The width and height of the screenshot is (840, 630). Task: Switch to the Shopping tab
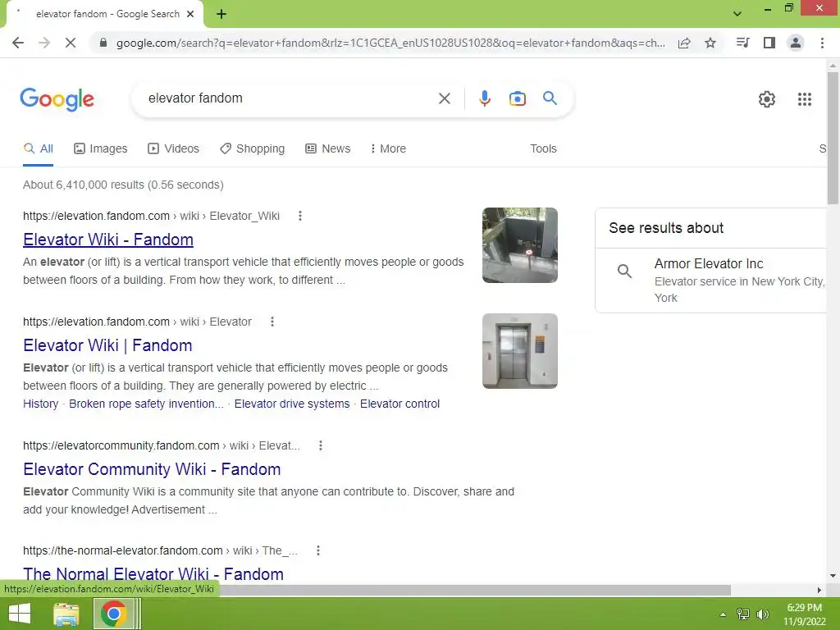click(253, 149)
